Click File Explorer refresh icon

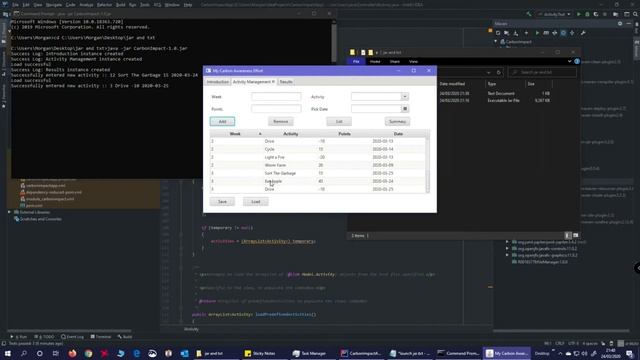point(498,72)
